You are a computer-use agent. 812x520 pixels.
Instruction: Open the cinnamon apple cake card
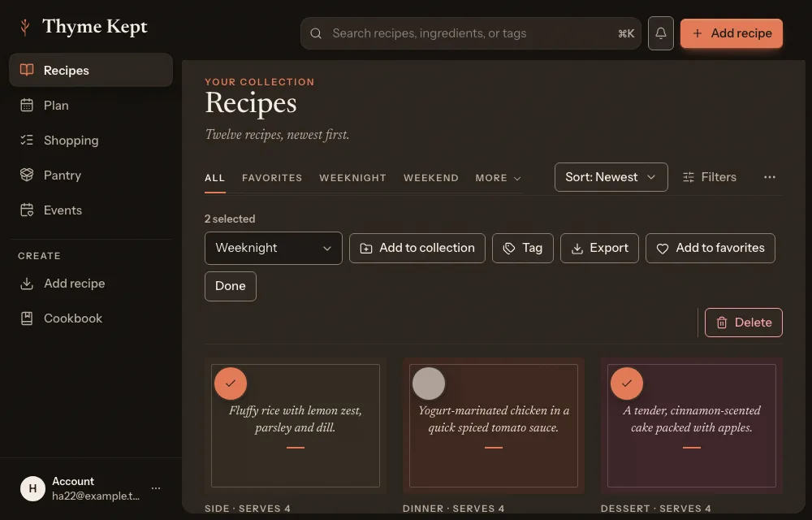pos(691,426)
